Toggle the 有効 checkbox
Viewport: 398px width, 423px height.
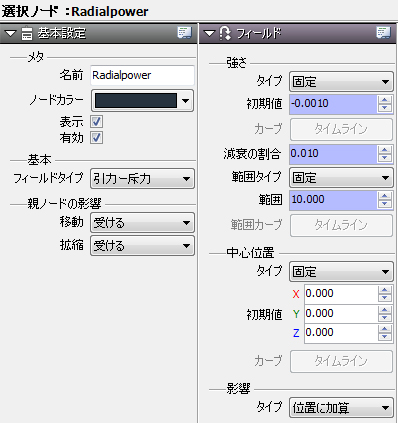click(x=97, y=138)
